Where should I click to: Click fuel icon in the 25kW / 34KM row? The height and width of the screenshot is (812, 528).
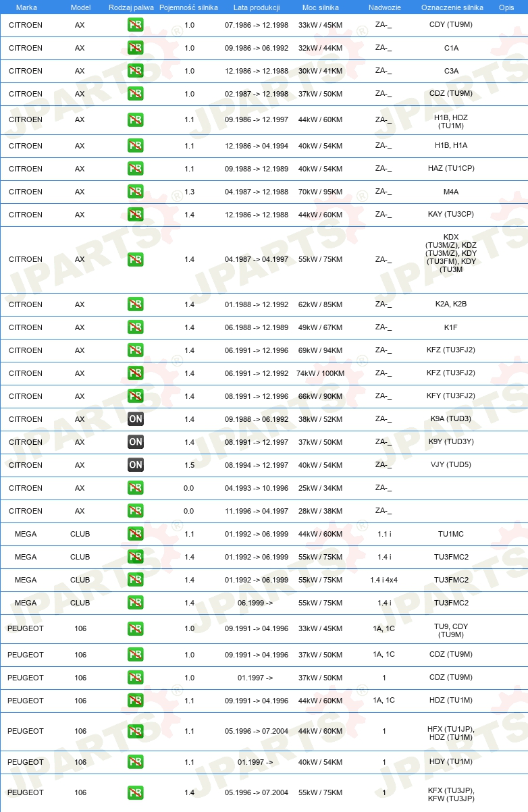(136, 488)
